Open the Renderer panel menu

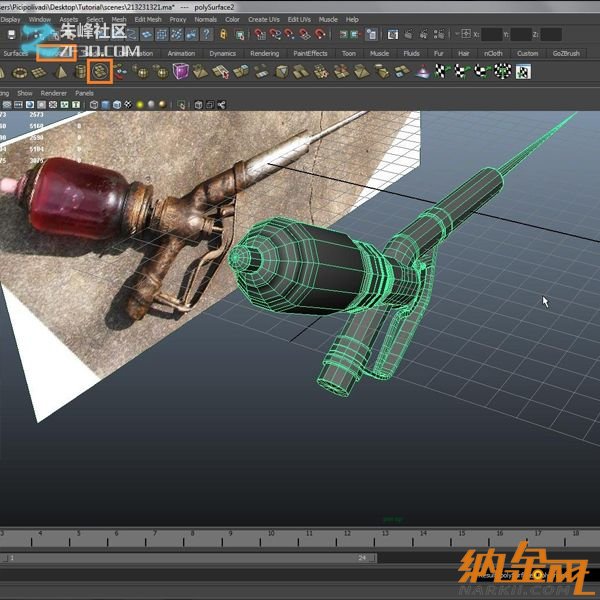click(53, 92)
